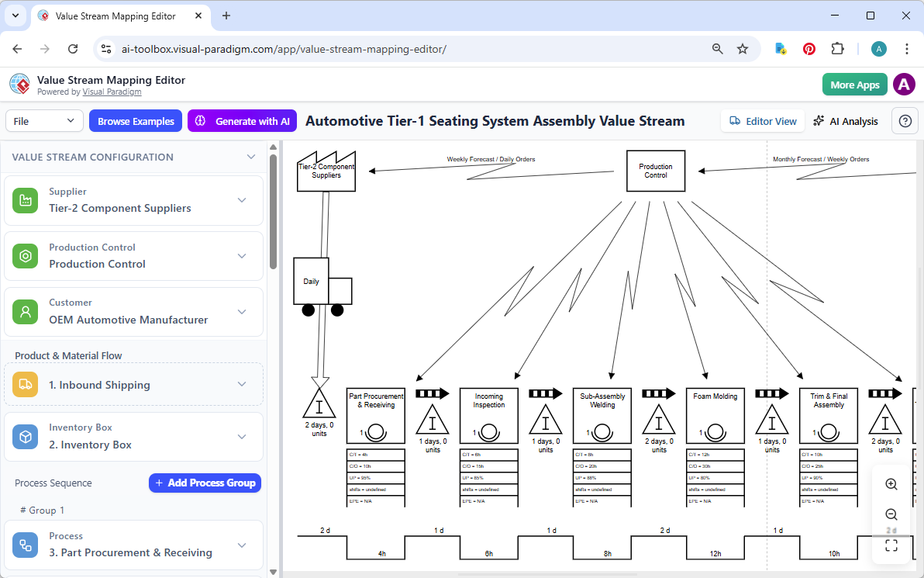Viewport: 924px width, 578px height.
Task: Expand the OEM Automotive Manufacturer customer entry
Action: pos(242,312)
